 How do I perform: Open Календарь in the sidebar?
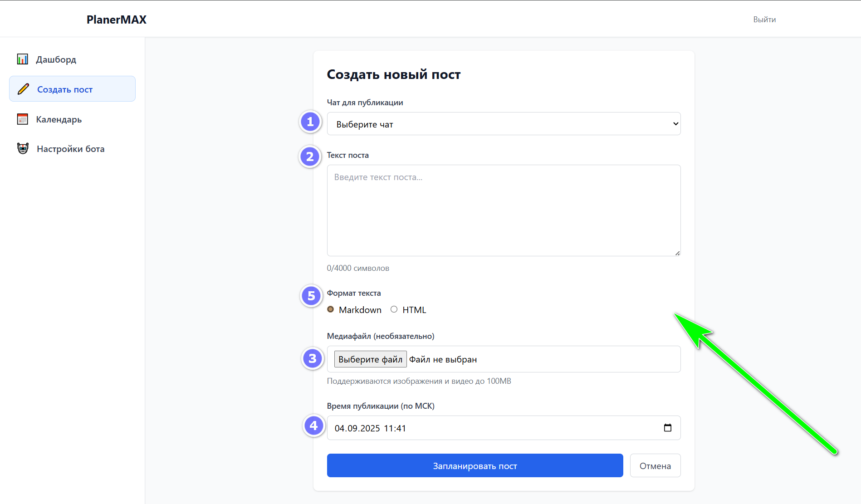pos(72,119)
